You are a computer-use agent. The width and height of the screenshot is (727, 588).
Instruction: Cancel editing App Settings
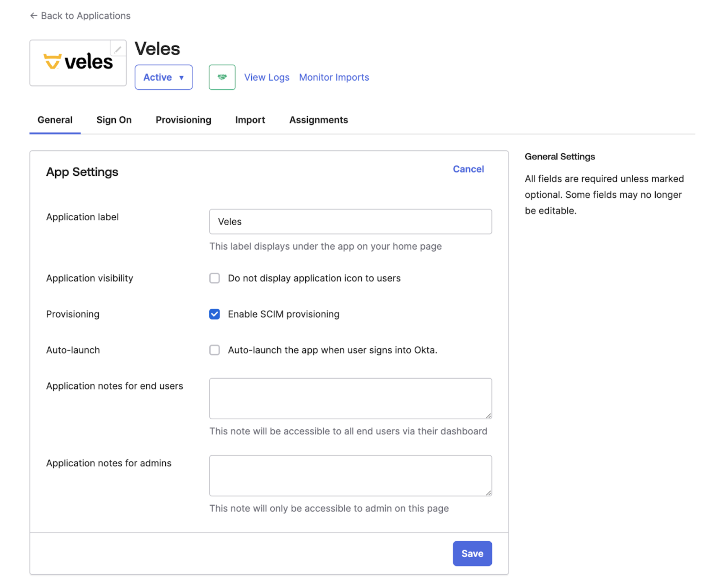coord(469,169)
